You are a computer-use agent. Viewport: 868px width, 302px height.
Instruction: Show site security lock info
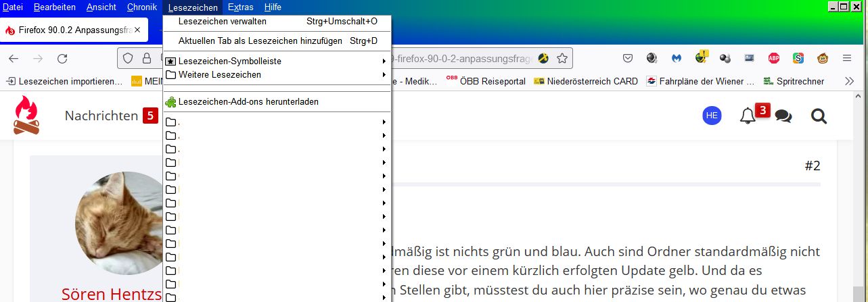[x=146, y=58]
